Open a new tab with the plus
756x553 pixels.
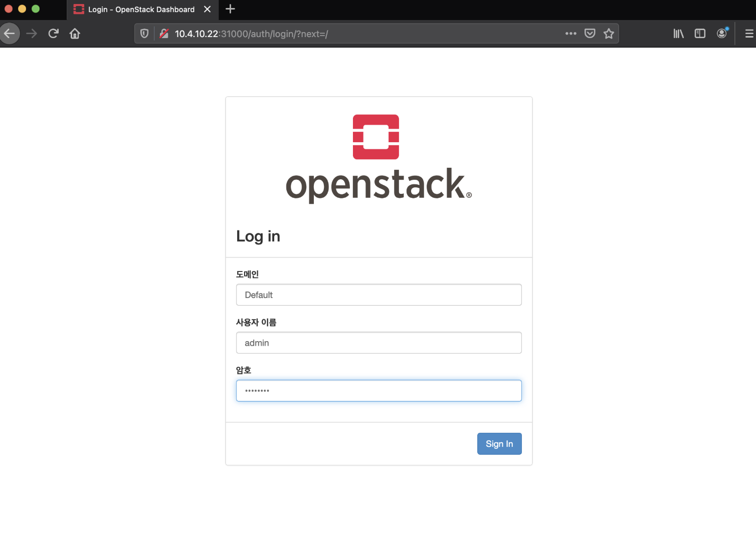pos(230,9)
